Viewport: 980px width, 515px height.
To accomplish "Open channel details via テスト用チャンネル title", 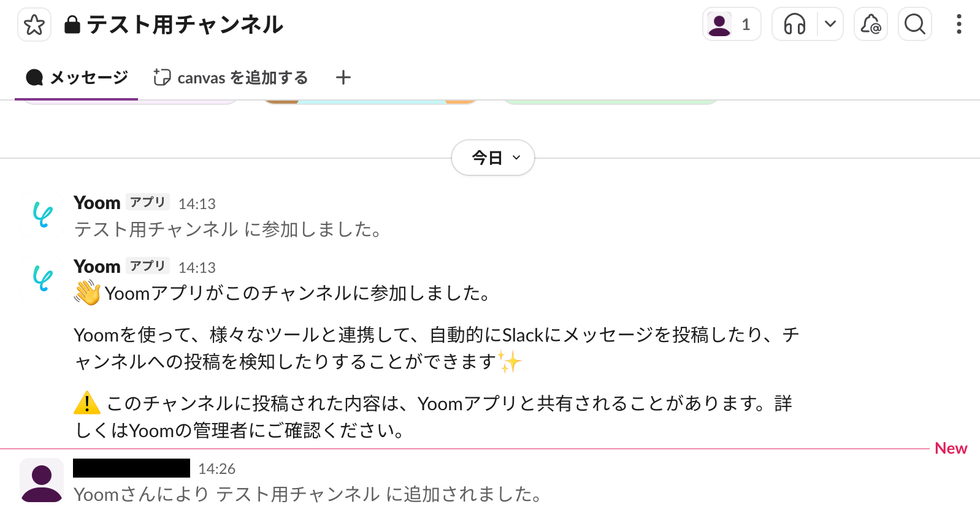I will [185, 25].
